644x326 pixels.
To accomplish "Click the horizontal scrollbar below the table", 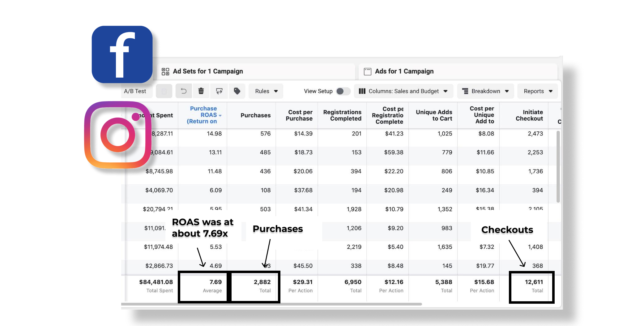I will (x=271, y=304).
